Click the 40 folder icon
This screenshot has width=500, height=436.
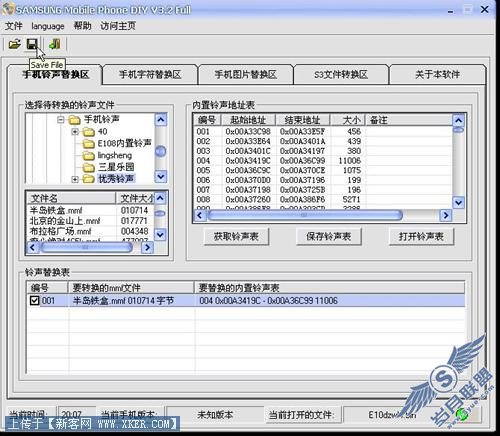click(88, 132)
